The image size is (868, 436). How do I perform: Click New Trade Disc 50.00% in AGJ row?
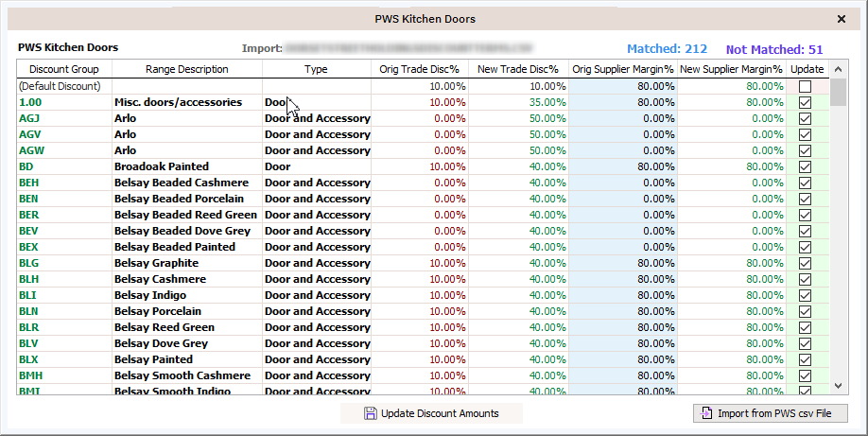pos(518,118)
